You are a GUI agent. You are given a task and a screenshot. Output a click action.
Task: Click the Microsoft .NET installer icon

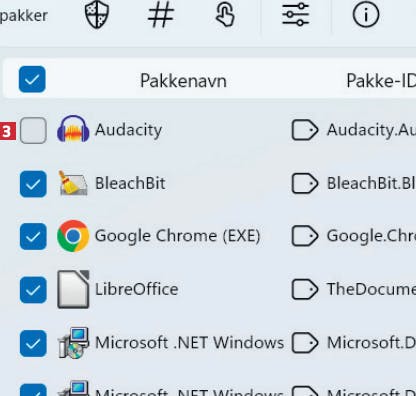coord(73,343)
